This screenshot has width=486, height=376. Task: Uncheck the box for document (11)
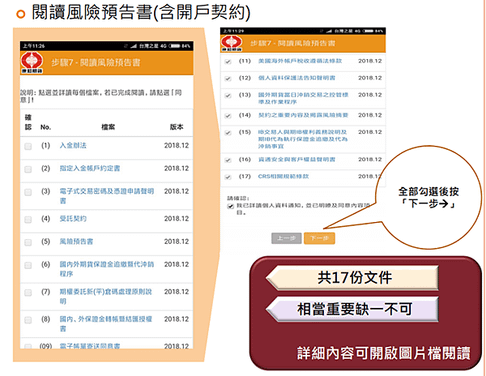tap(228, 62)
